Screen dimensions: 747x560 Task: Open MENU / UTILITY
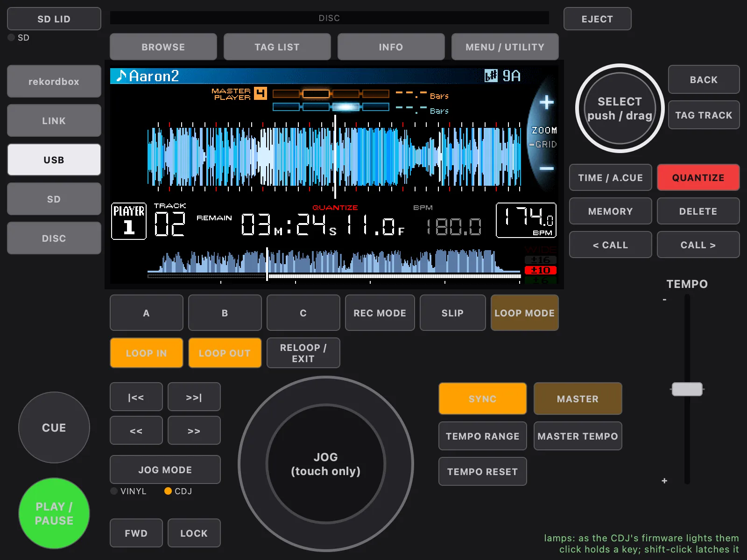505,47
